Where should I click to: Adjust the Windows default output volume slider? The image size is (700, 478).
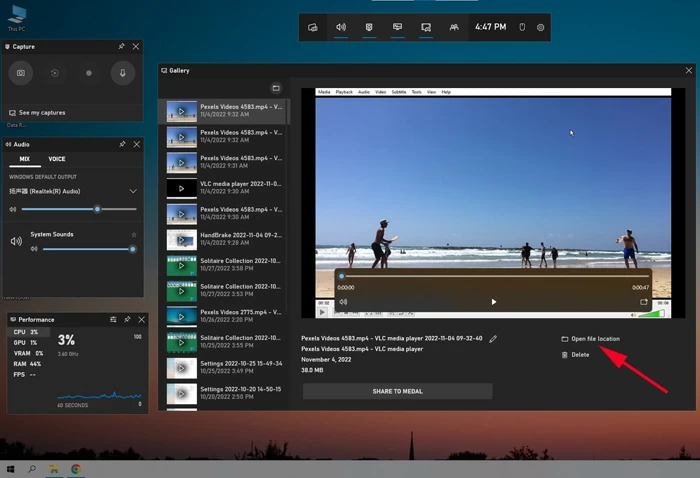(x=97, y=209)
